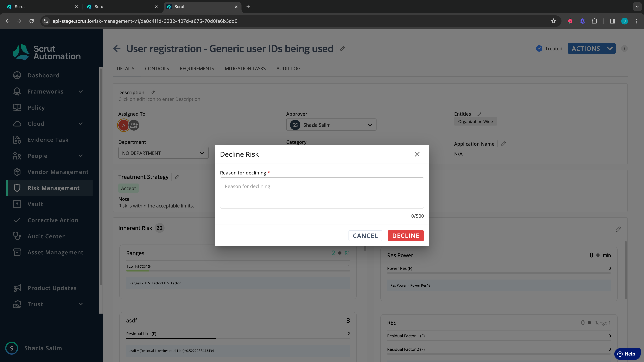This screenshot has height=362, width=644.
Task: Click the add assignee people icon
Action: coord(134,125)
